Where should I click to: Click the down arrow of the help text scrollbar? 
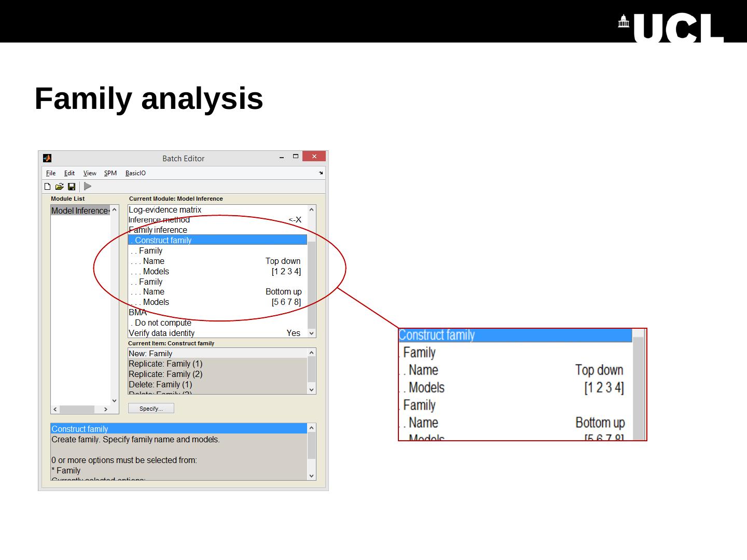(312, 475)
